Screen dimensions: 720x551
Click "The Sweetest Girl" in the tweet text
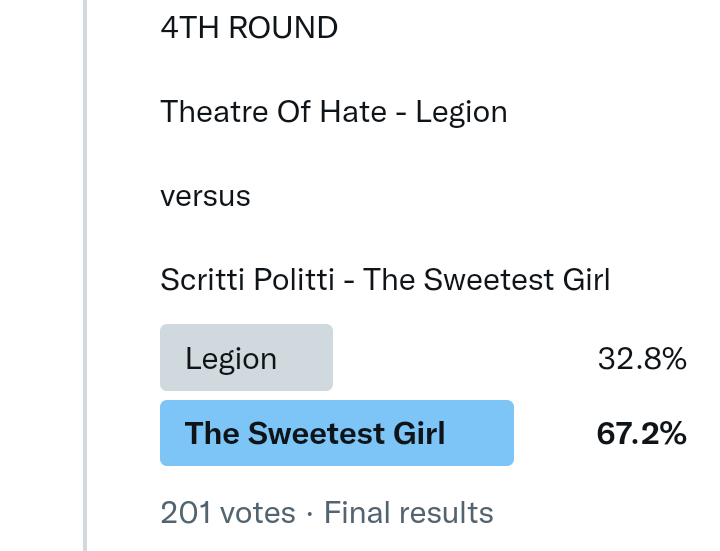coord(486,280)
